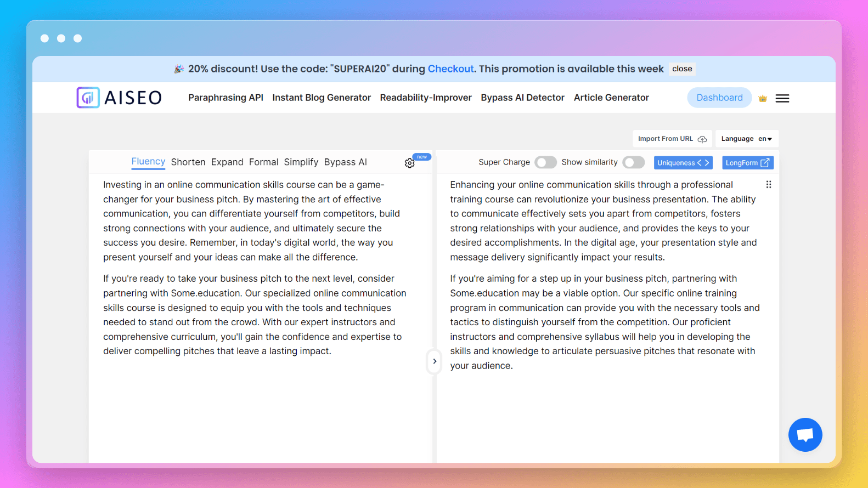
Task: Open the paraphrasing settings gear icon
Action: [x=409, y=163]
